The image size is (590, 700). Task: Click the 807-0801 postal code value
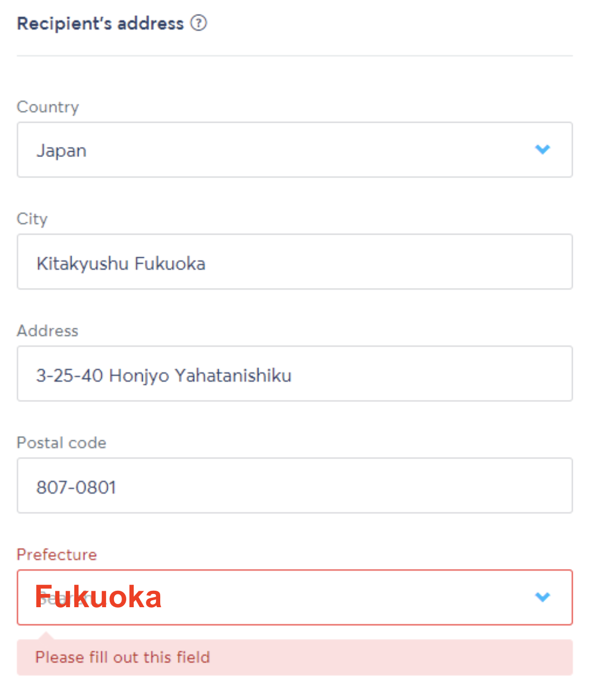pos(76,487)
